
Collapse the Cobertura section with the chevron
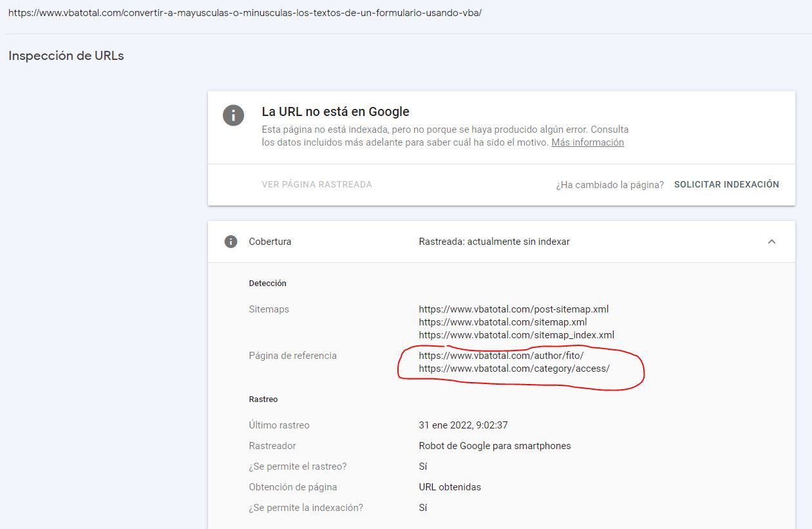(771, 242)
